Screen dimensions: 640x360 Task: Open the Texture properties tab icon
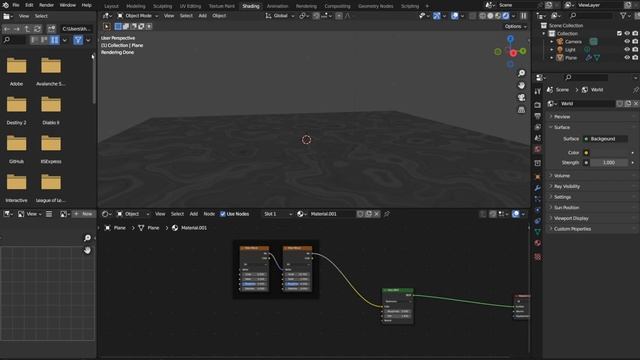(538, 257)
